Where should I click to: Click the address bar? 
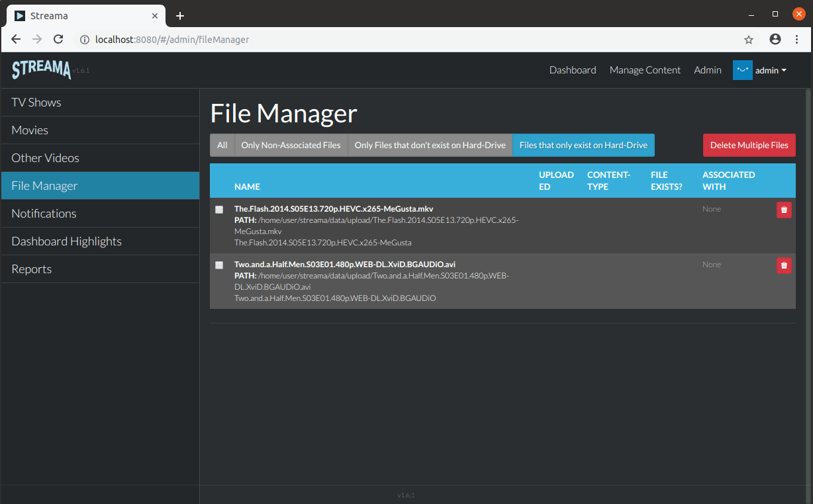coord(331,39)
